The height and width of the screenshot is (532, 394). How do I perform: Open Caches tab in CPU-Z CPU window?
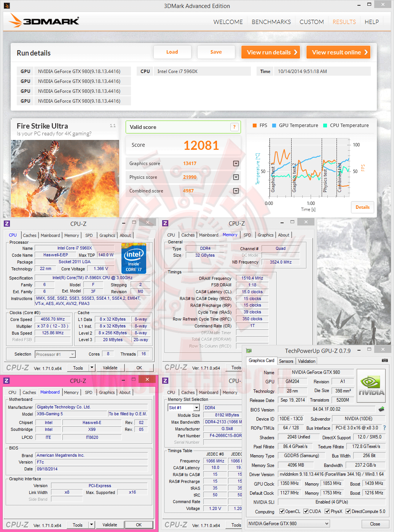pyautogui.click(x=30, y=235)
